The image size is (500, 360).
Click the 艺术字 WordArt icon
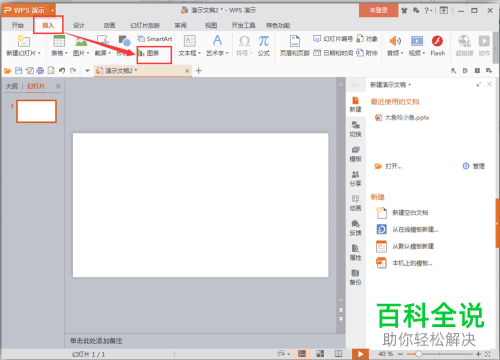217,41
